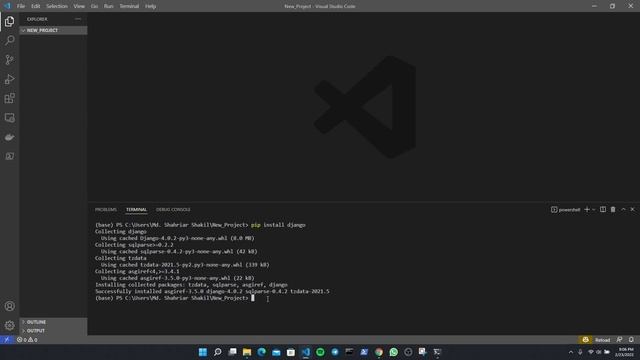
Task: Open errors and warnings count in status bar
Action: point(27,340)
